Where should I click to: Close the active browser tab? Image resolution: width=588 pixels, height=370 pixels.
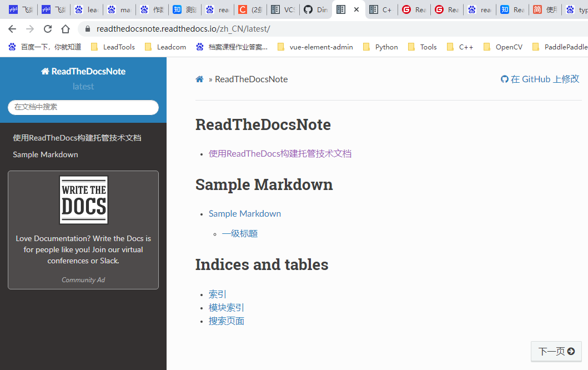[356, 9]
